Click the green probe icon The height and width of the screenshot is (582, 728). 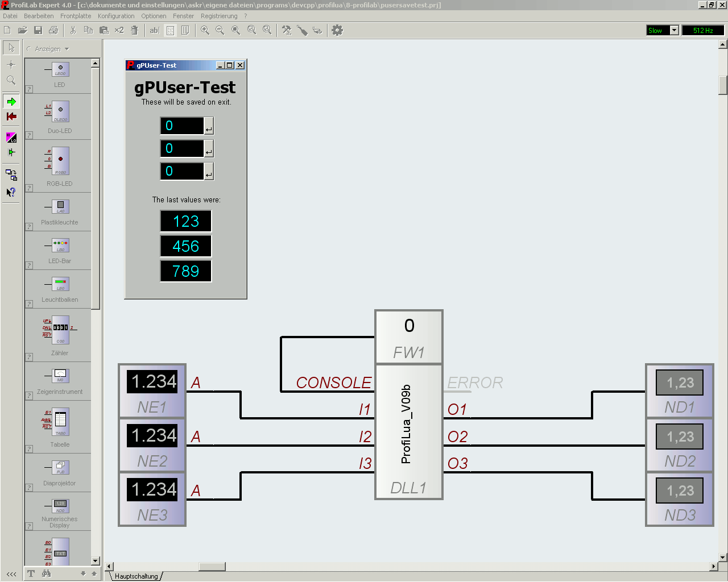click(11, 152)
